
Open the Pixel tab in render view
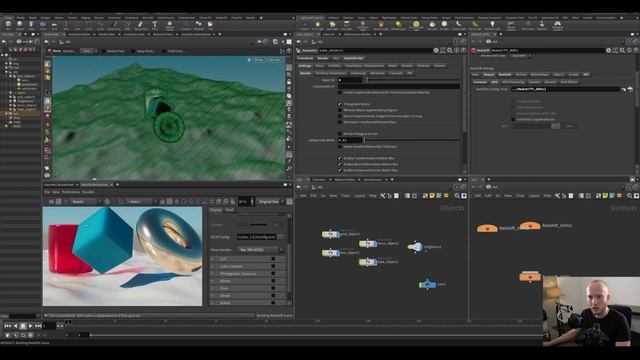coord(230,210)
